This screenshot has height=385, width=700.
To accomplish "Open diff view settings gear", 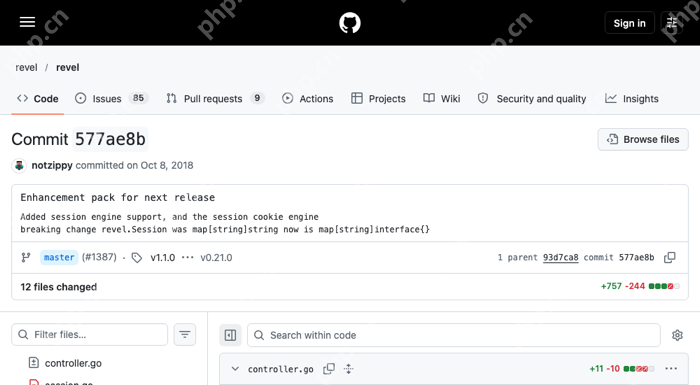I will point(677,335).
